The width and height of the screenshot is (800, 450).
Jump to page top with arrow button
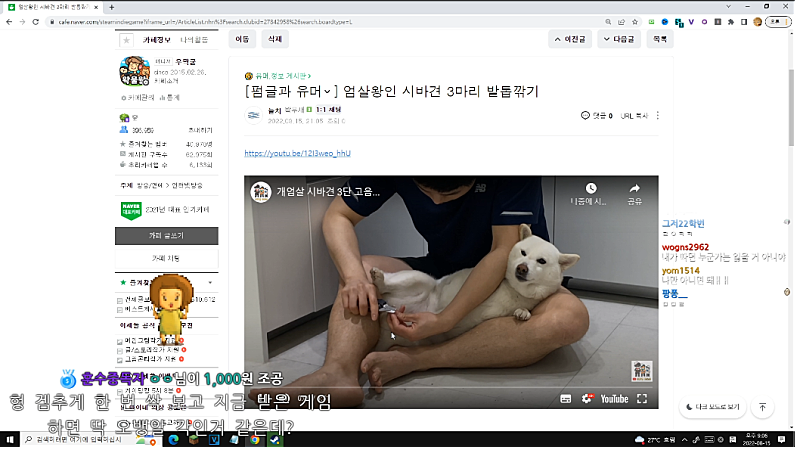(763, 407)
